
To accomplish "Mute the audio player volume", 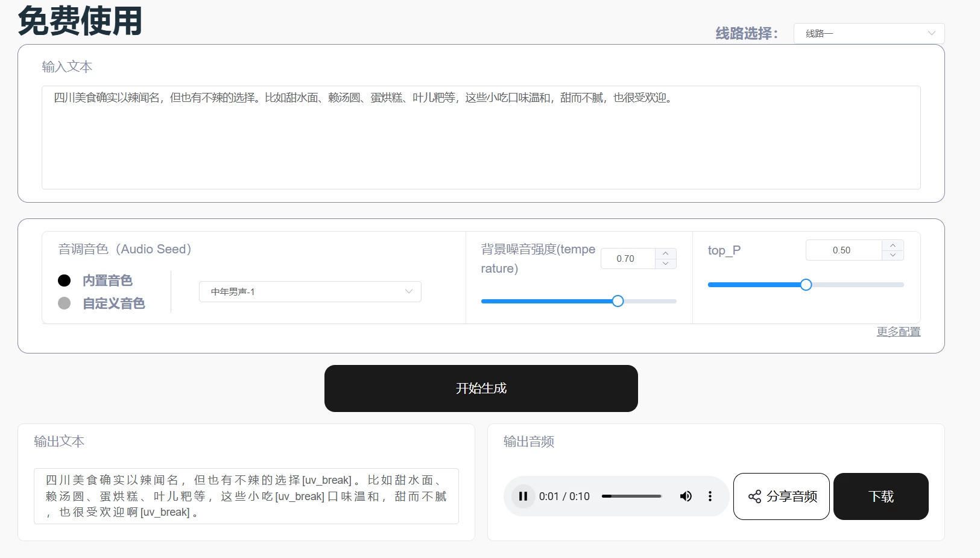I will [686, 496].
